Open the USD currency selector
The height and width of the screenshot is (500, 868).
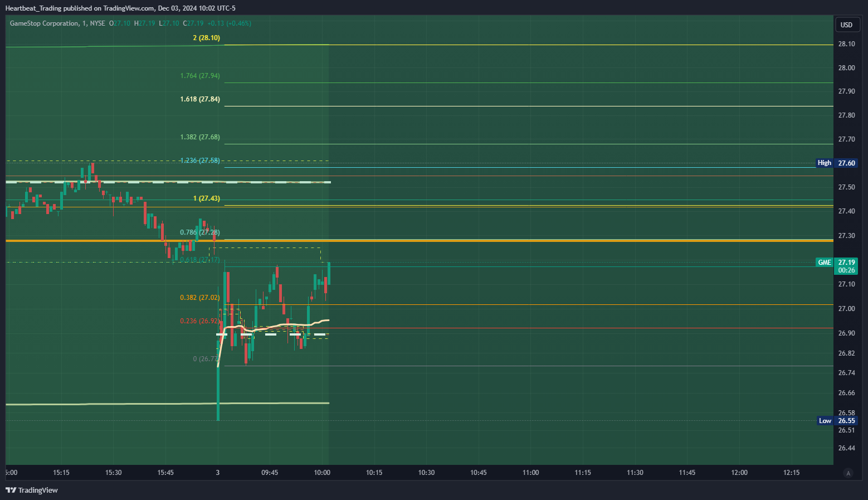847,25
